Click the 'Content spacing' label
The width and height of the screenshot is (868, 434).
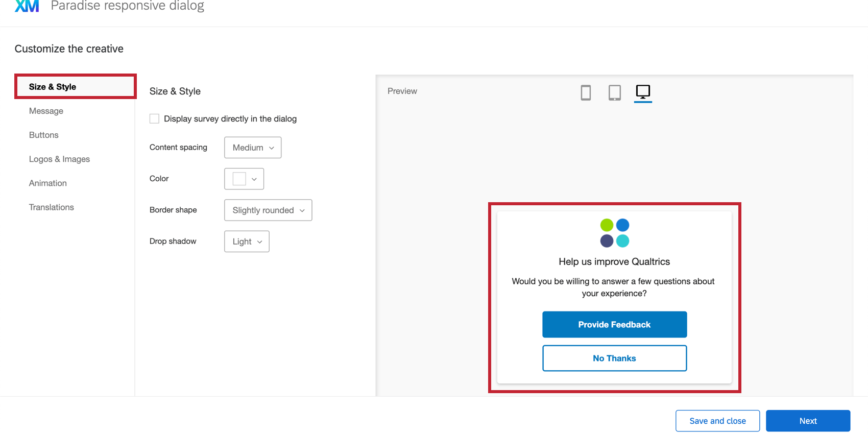pyautogui.click(x=178, y=147)
